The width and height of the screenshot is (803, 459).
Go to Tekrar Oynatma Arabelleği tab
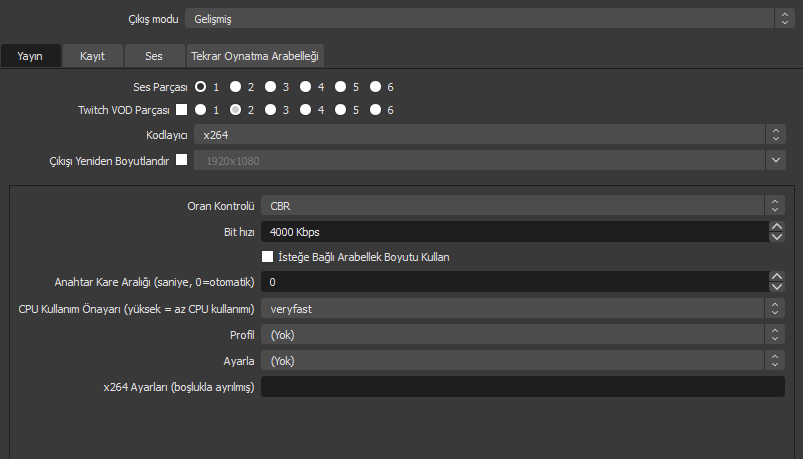coord(257,56)
